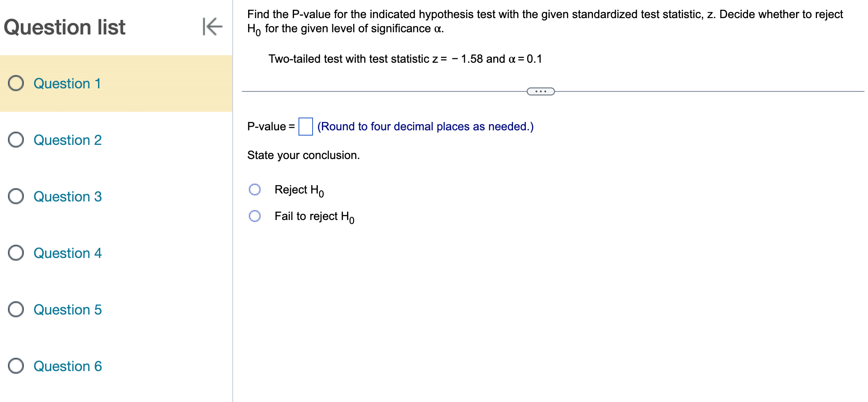Image resolution: width=868 pixels, height=402 pixels.
Task: Open additional options via ellipsis
Action: tap(540, 91)
